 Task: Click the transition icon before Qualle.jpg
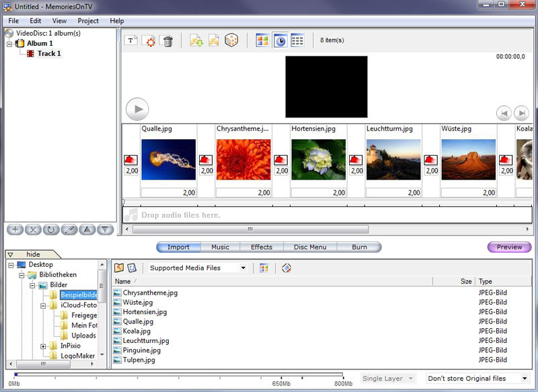pyautogui.click(x=131, y=160)
